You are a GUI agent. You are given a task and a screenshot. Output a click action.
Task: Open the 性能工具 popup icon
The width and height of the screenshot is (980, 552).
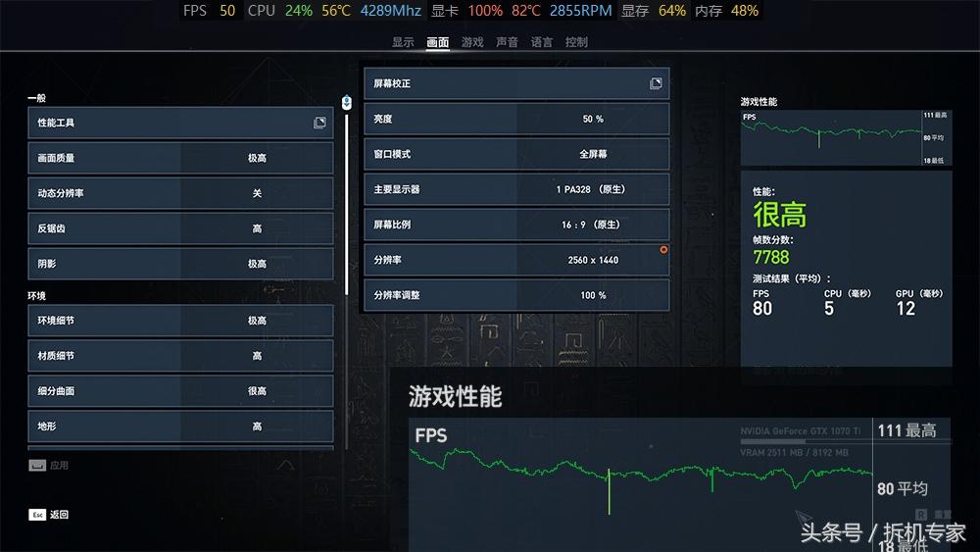coord(319,123)
